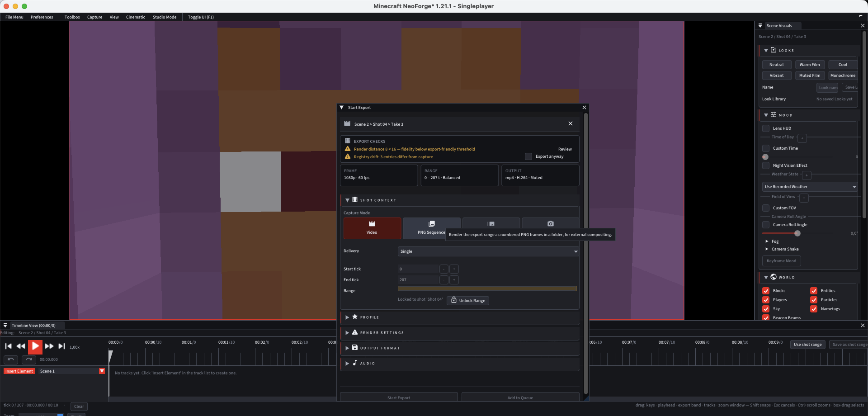
Task: Close the Timeline View panel
Action: tap(863, 326)
